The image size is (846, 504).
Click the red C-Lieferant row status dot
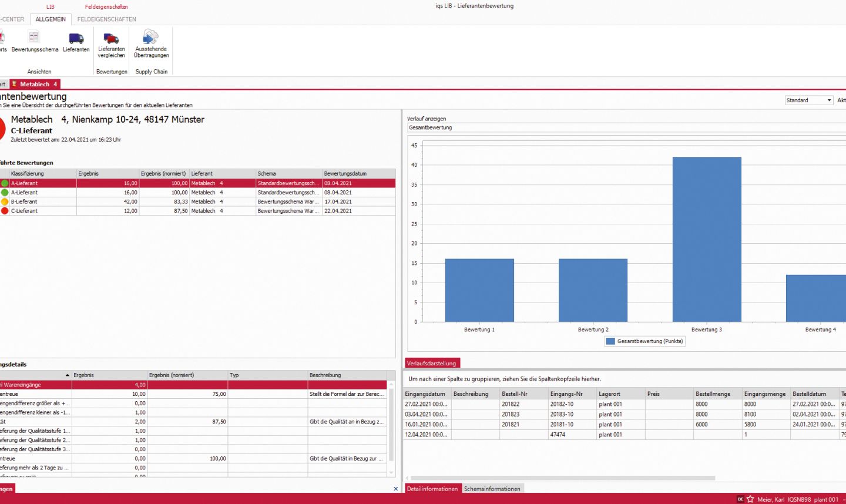(5, 211)
